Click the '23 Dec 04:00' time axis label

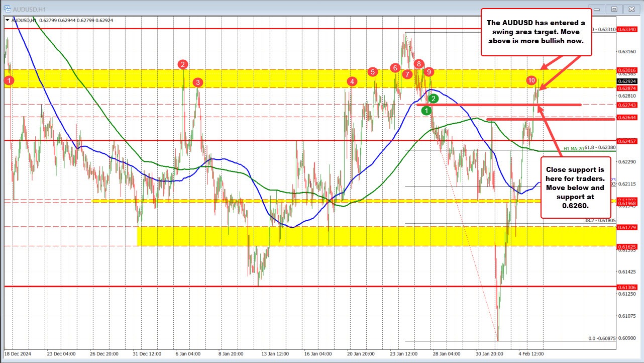pyautogui.click(x=62, y=354)
